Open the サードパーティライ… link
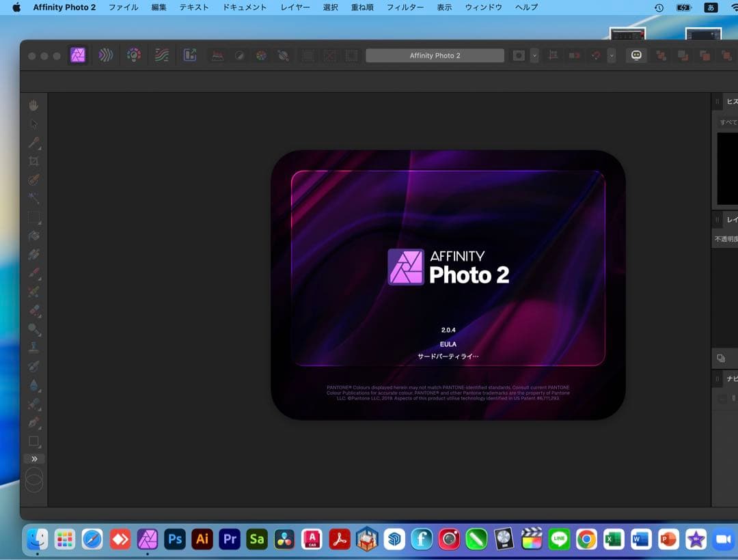Viewport: 738px width, 560px height. point(448,356)
